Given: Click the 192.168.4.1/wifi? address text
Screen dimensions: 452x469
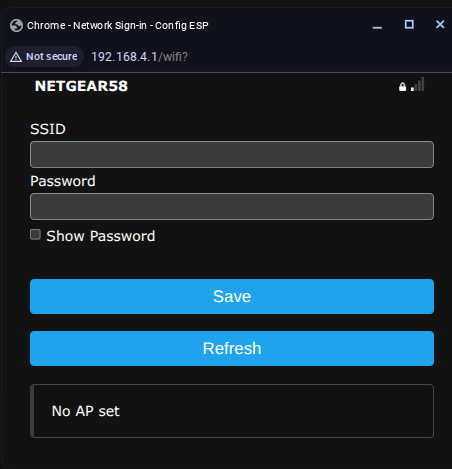Looking at the screenshot, I should pyautogui.click(x=139, y=57).
